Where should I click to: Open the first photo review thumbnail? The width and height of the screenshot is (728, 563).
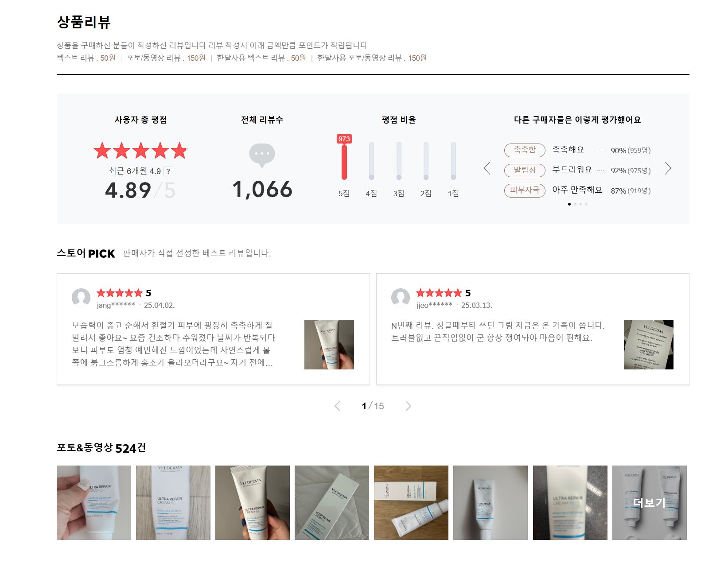(94, 503)
